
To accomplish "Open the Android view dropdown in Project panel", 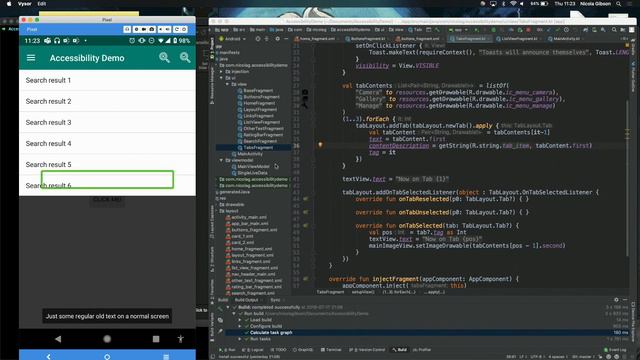I will (233, 39).
